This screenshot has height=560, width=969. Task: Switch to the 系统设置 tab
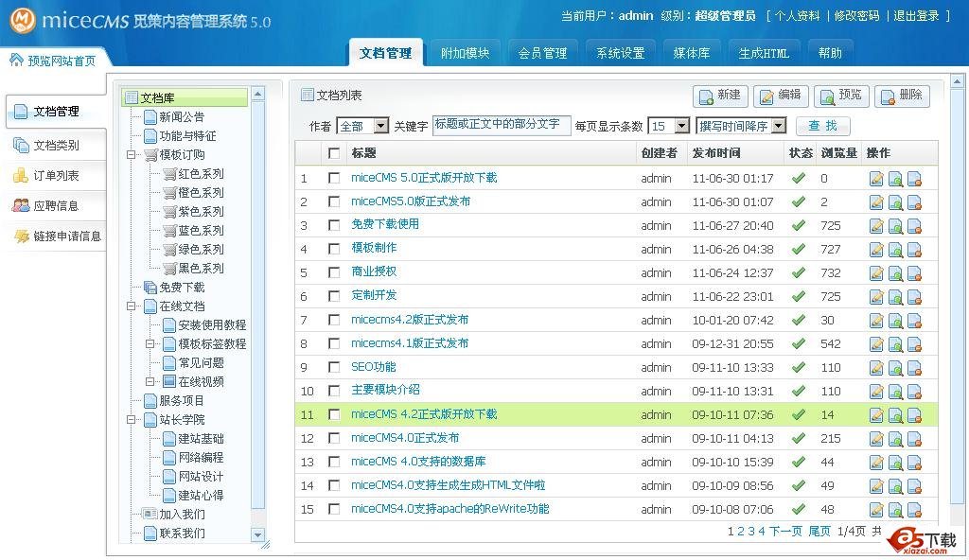(620, 54)
